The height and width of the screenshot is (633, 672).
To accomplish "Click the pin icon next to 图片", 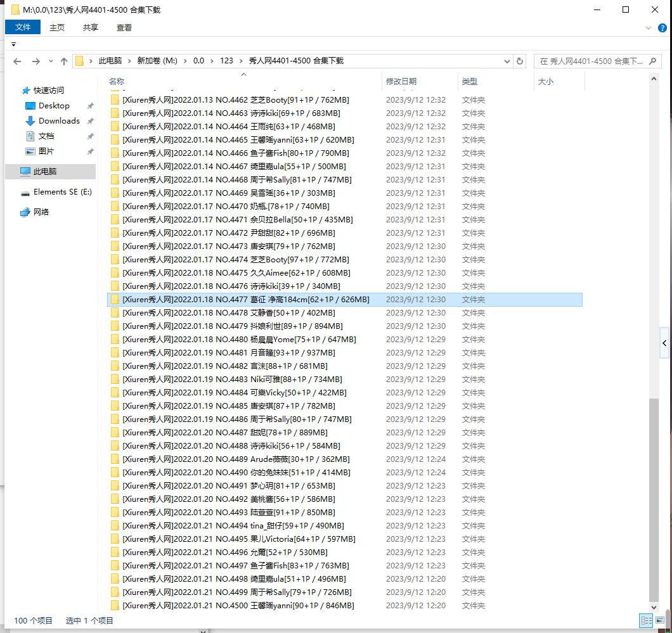I will [91, 151].
